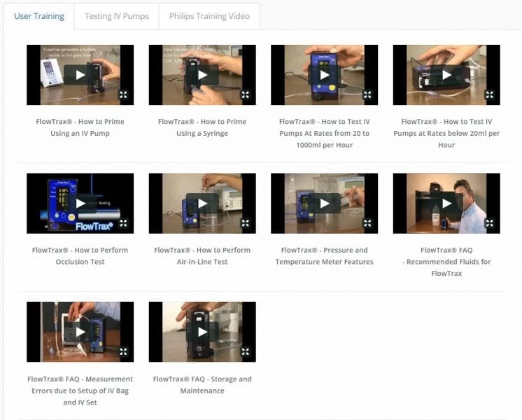Expand fullscreen on Occlusion Test video
The image size is (522, 420).
tap(123, 223)
